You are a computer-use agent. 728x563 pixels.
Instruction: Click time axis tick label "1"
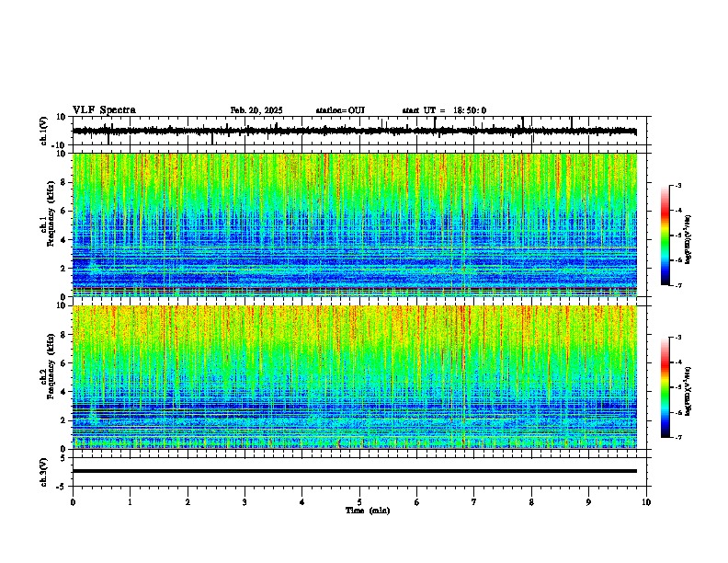point(130,502)
